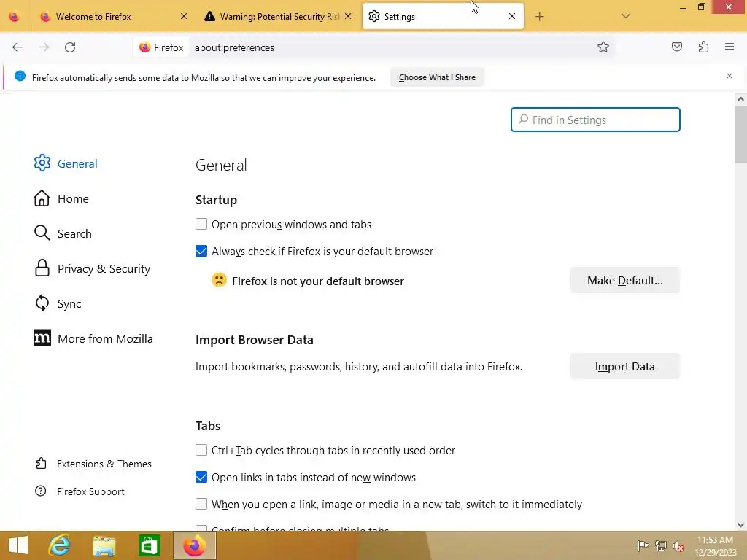Open the Sync settings category
This screenshot has width=747, height=560.
tap(58, 303)
